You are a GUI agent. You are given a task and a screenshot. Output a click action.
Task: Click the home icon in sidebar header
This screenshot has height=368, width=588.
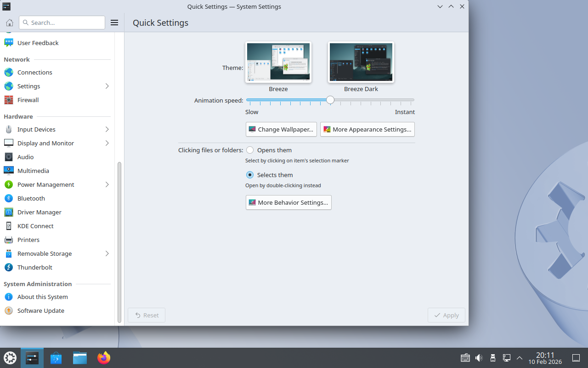click(x=10, y=23)
